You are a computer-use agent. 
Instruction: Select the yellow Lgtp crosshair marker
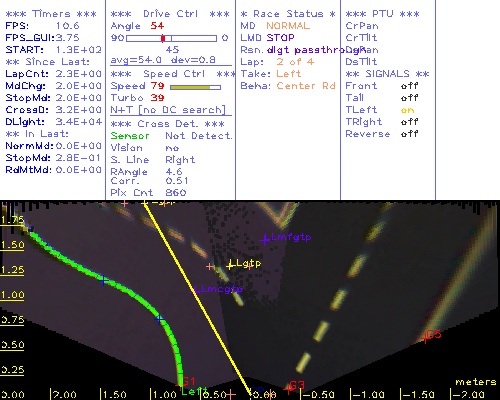[230, 266]
